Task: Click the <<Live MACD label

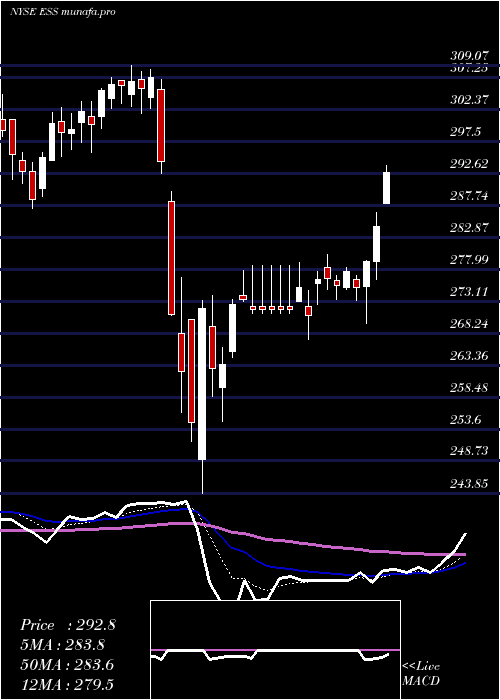Action: 421,674
